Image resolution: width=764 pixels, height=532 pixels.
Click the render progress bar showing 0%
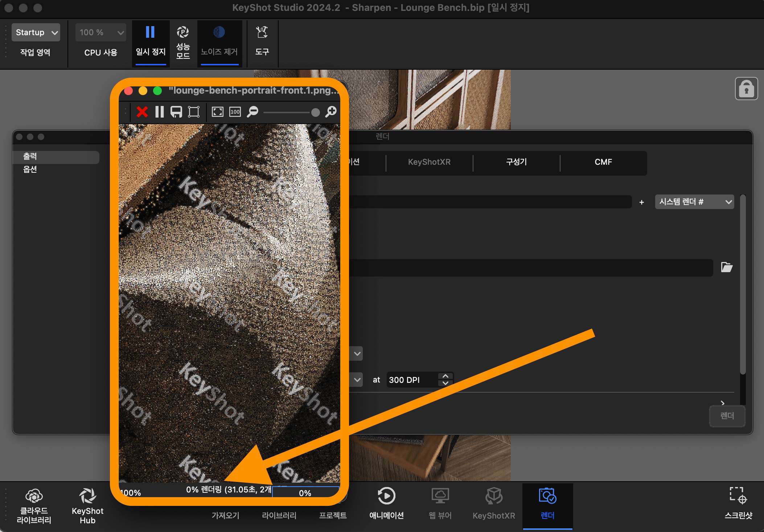305,493
